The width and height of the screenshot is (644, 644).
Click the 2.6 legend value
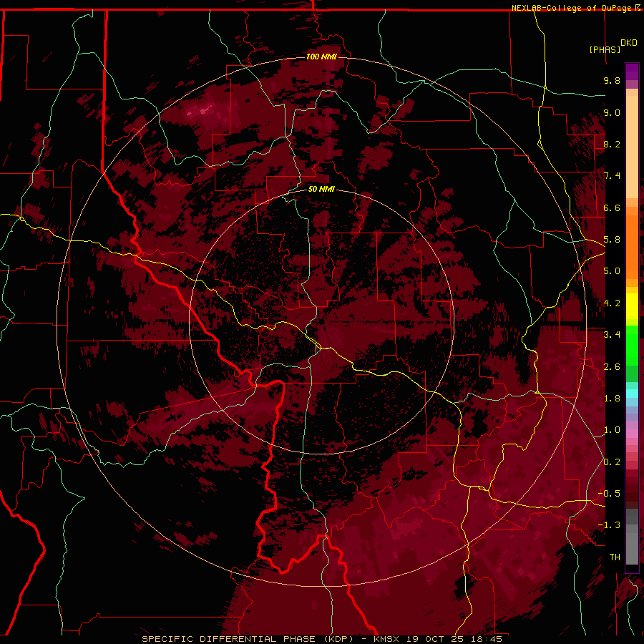(612, 367)
